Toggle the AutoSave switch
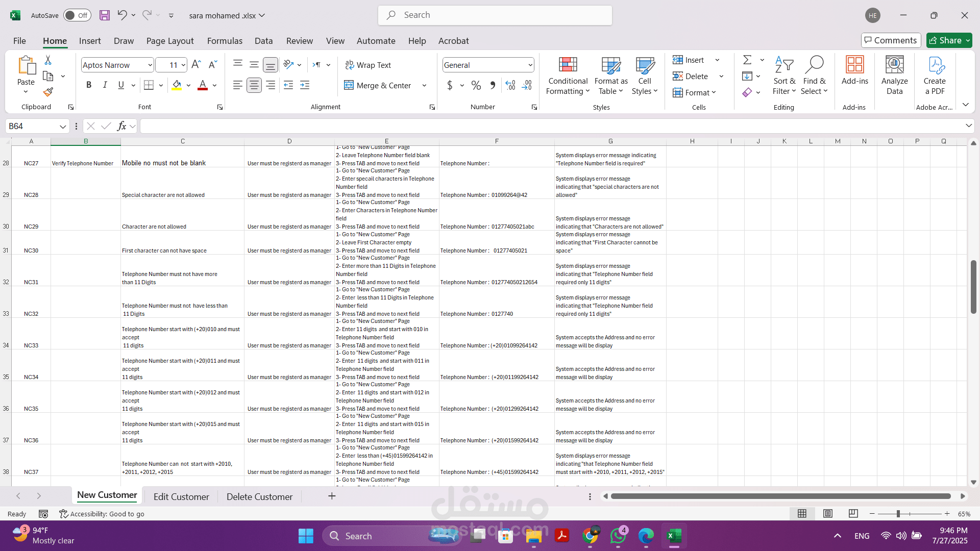Viewport: 980px width, 551px height. coord(77,15)
